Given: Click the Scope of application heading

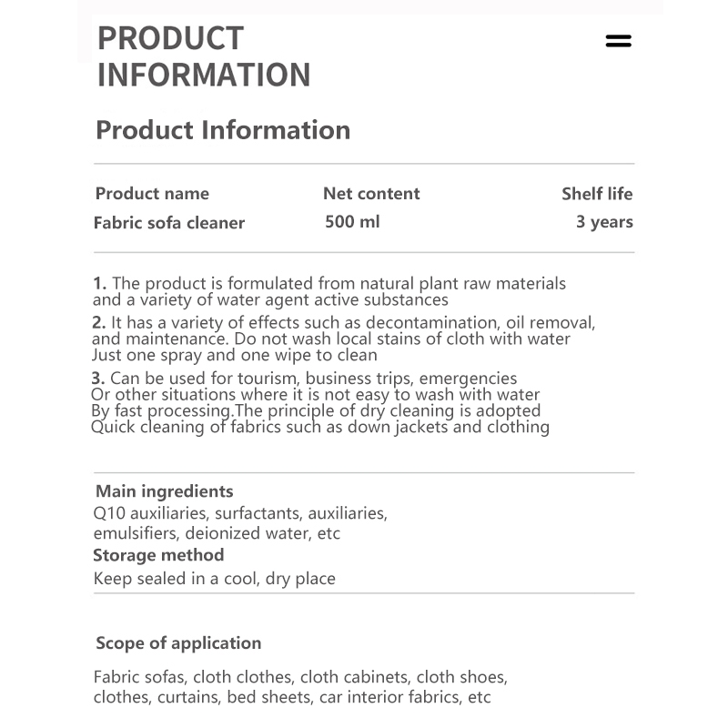Looking at the screenshot, I should click(x=178, y=643).
